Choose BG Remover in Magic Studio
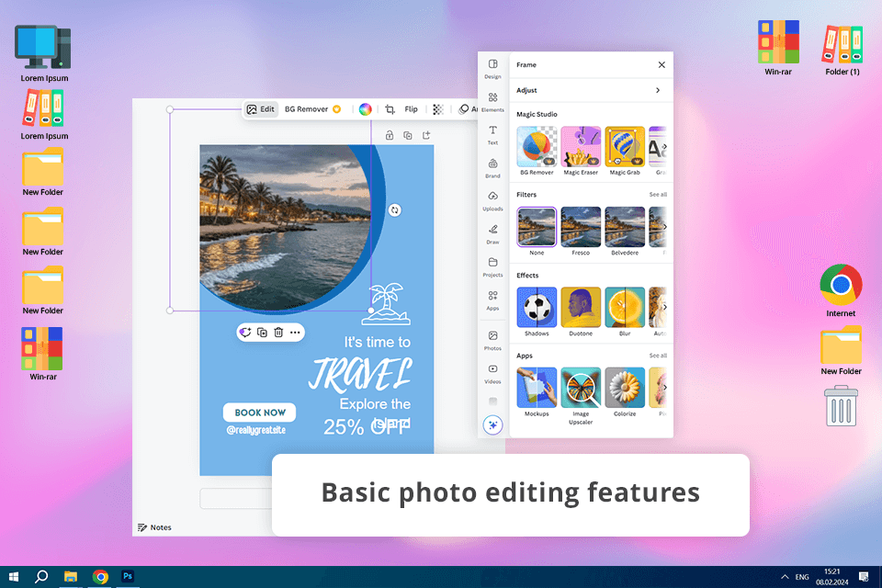Image resolution: width=882 pixels, height=588 pixels. (537, 151)
